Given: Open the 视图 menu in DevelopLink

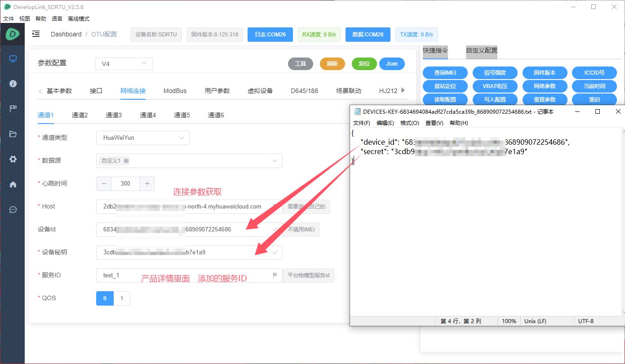Looking at the screenshot, I should (x=25, y=19).
